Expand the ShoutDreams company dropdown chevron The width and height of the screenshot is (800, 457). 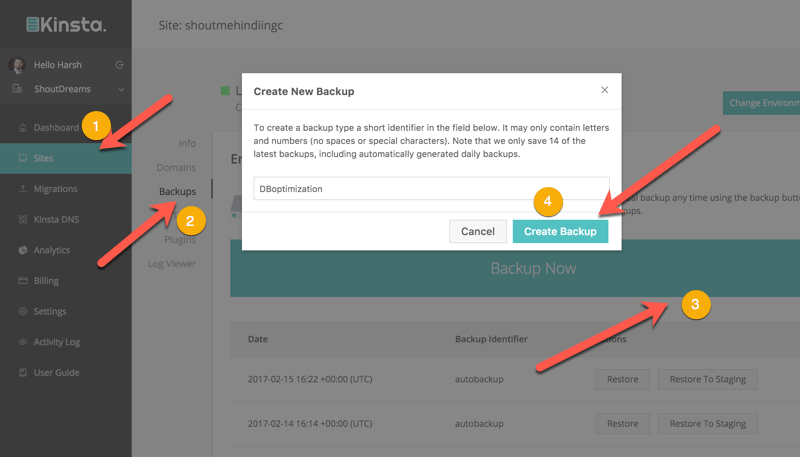[x=121, y=89]
